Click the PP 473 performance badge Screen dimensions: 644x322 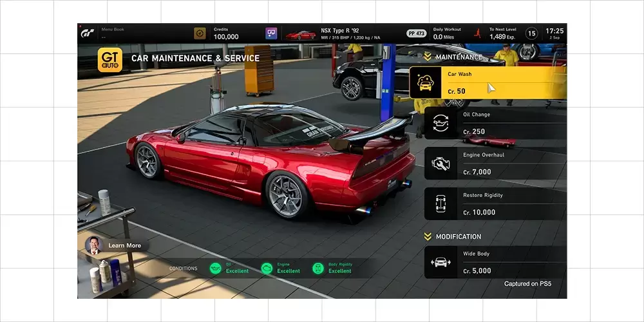pos(417,33)
